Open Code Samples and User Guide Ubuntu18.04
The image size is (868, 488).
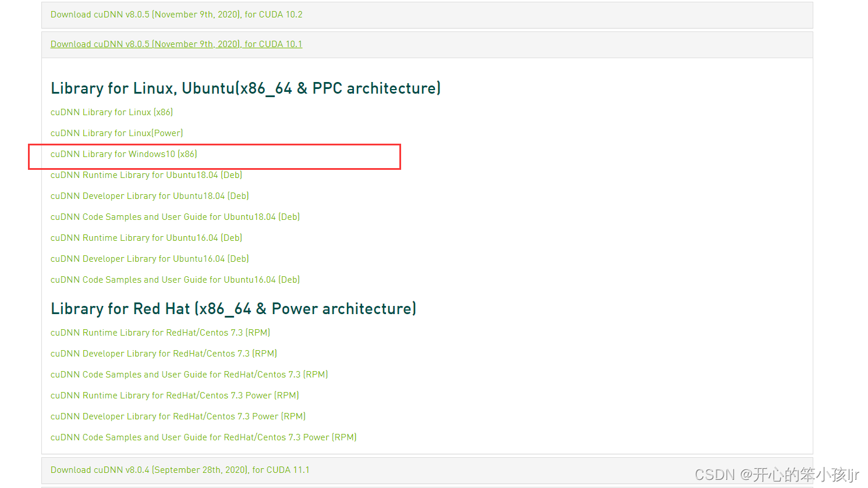coord(175,217)
